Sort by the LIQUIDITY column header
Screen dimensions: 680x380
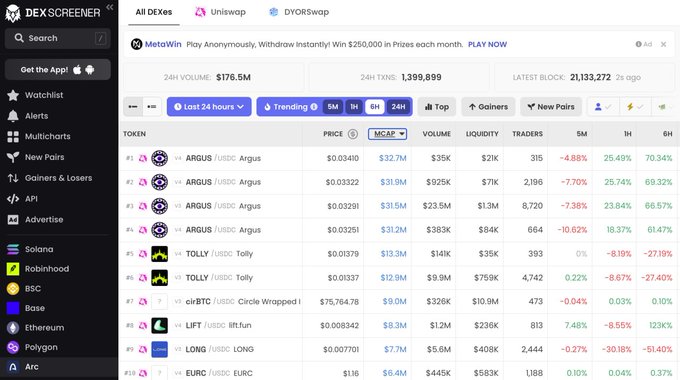point(482,134)
